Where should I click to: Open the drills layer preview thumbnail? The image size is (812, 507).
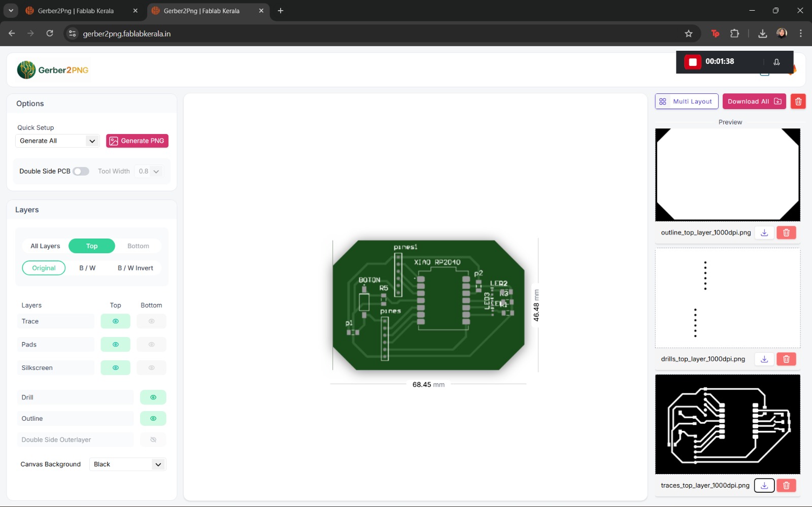pyautogui.click(x=728, y=298)
